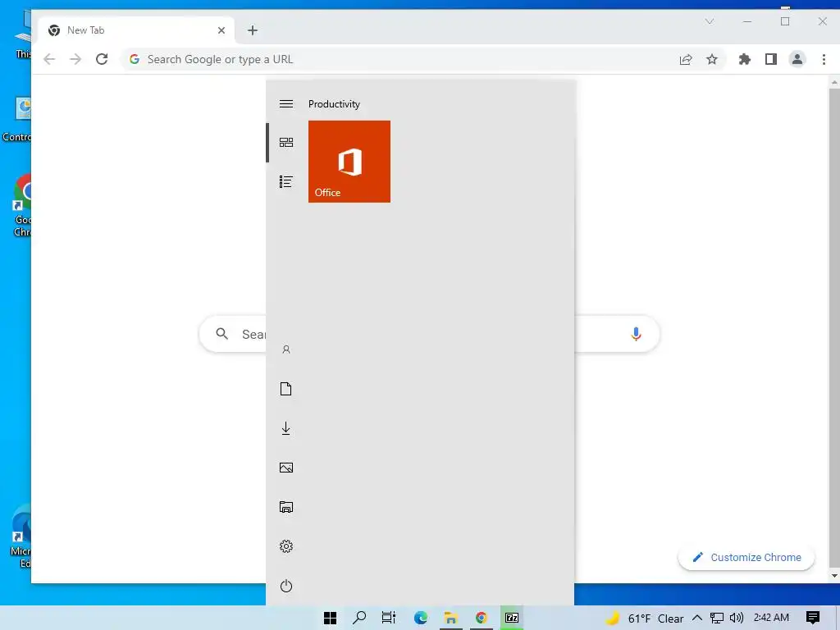Click the Customize Chrome button
This screenshot has height=630, width=840.
[x=746, y=557]
